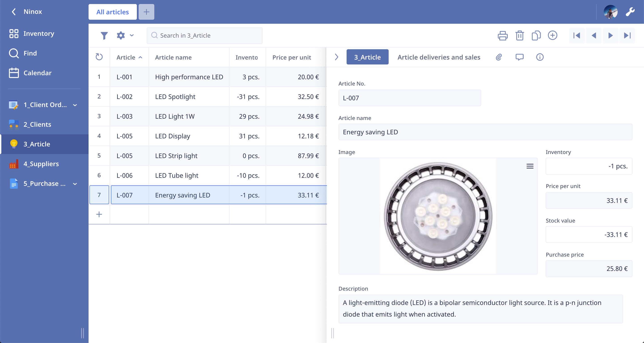Select the 3_Article table in sidebar

[45, 144]
